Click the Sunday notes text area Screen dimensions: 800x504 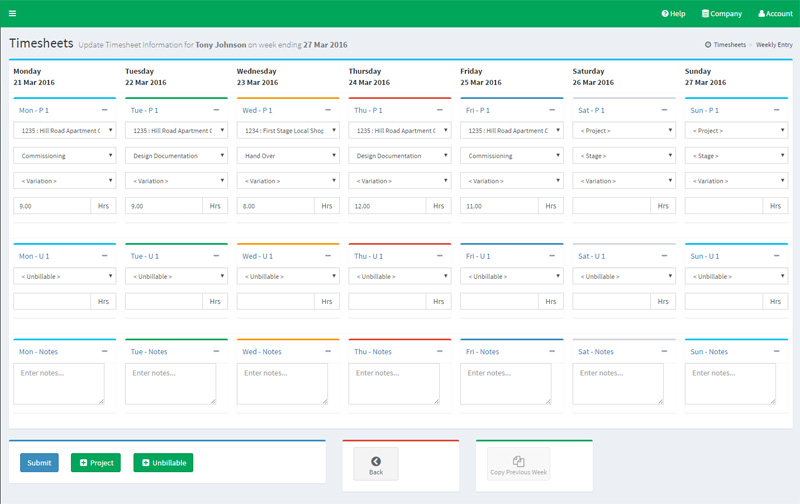pos(730,384)
